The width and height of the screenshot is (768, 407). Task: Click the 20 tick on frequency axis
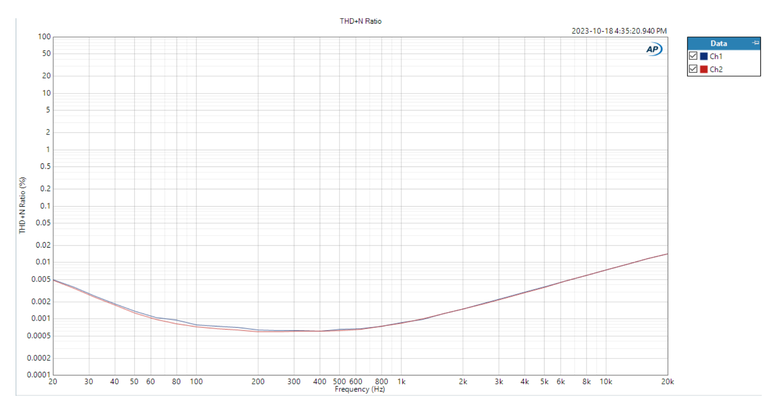(x=52, y=382)
